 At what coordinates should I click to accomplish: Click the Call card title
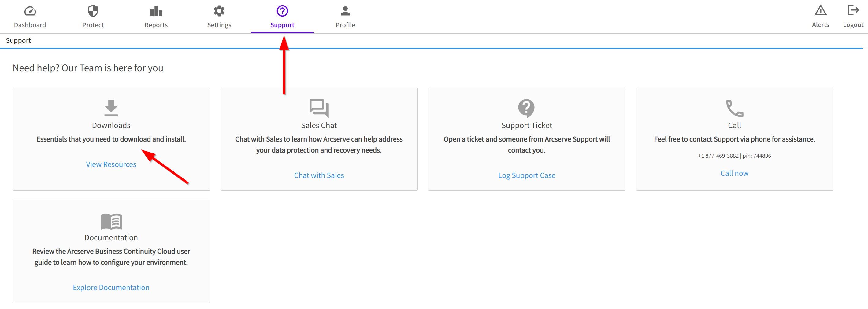735,125
